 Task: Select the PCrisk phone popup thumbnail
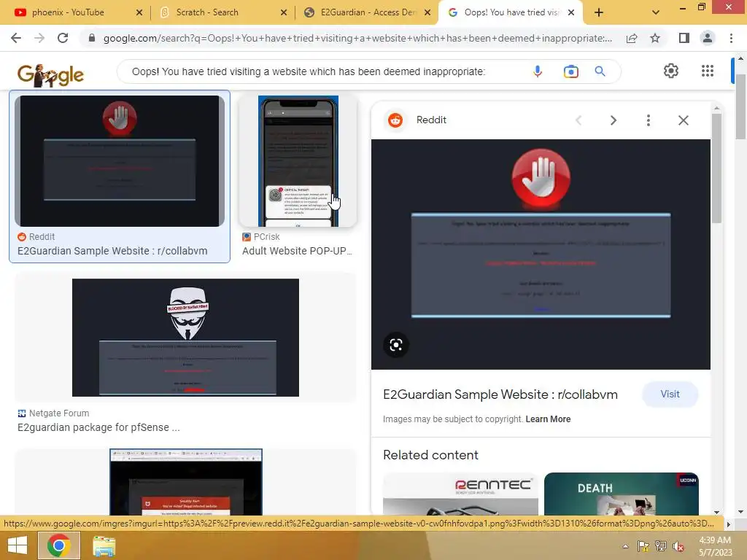(298, 161)
